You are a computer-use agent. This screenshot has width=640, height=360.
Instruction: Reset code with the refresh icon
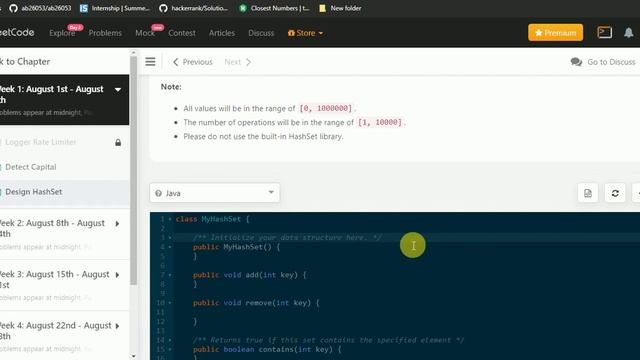(615, 193)
